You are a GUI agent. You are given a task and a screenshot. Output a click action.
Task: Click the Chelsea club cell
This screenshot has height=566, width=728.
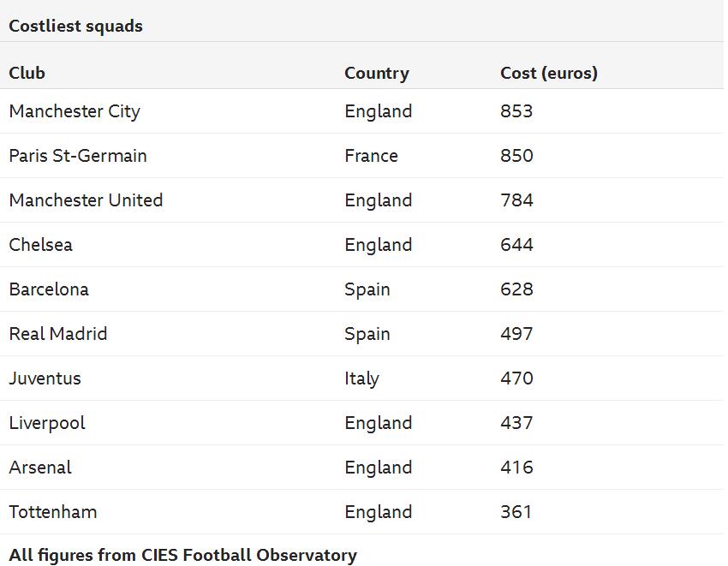pos(41,245)
